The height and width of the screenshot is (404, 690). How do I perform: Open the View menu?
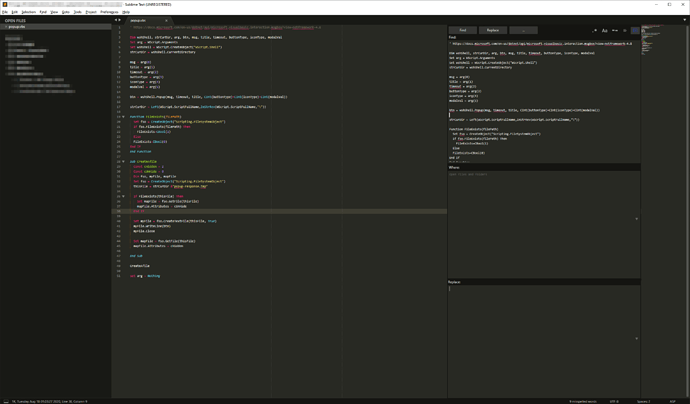[54, 12]
